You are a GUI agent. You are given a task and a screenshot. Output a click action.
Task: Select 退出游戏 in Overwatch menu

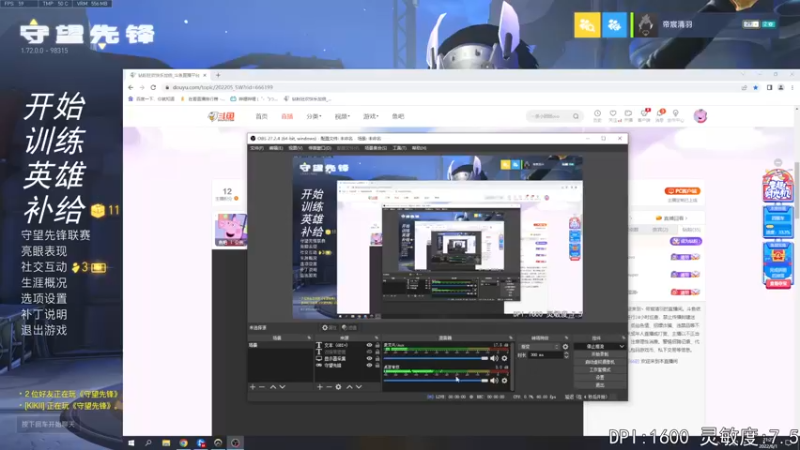44,330
